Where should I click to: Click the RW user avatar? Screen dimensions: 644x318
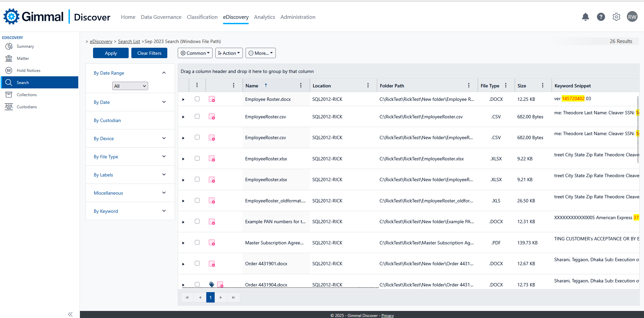(632, 17)
